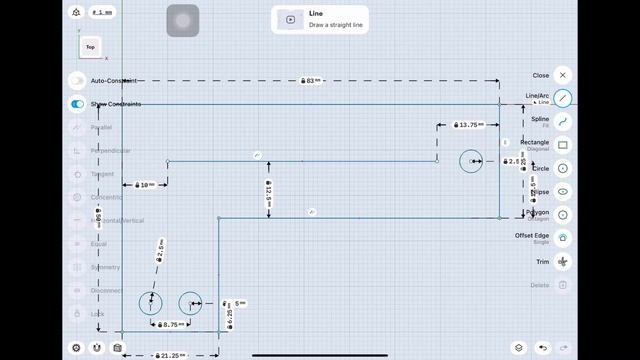Image resolution: width=640 pixels, height=360 pixels.
Task: Select the 83 mm dimension label
Action: 311,81
